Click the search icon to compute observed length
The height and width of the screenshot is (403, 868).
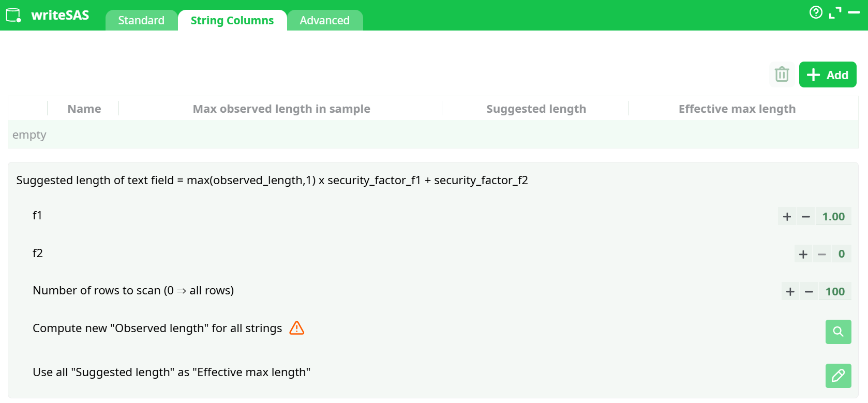(838, 332)
